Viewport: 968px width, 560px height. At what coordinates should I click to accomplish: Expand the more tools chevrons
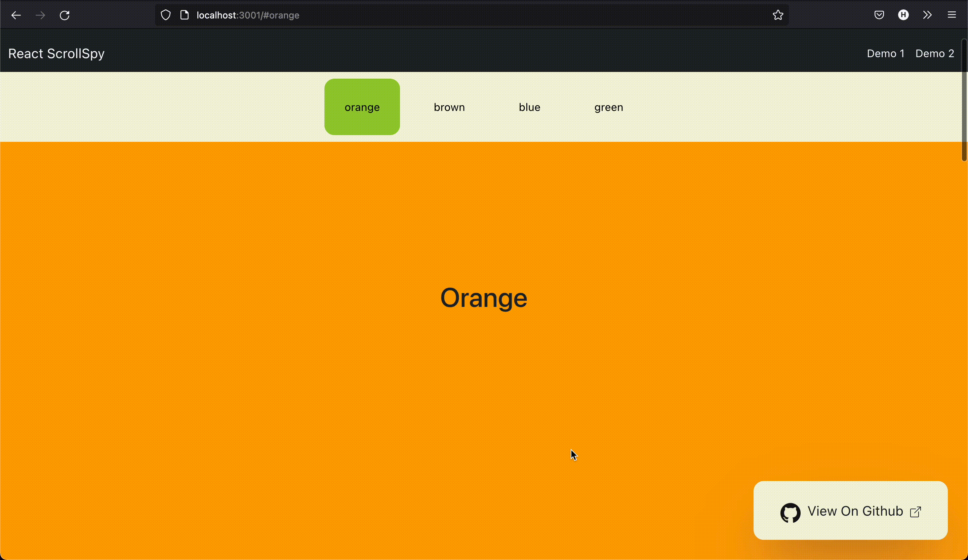927,15
